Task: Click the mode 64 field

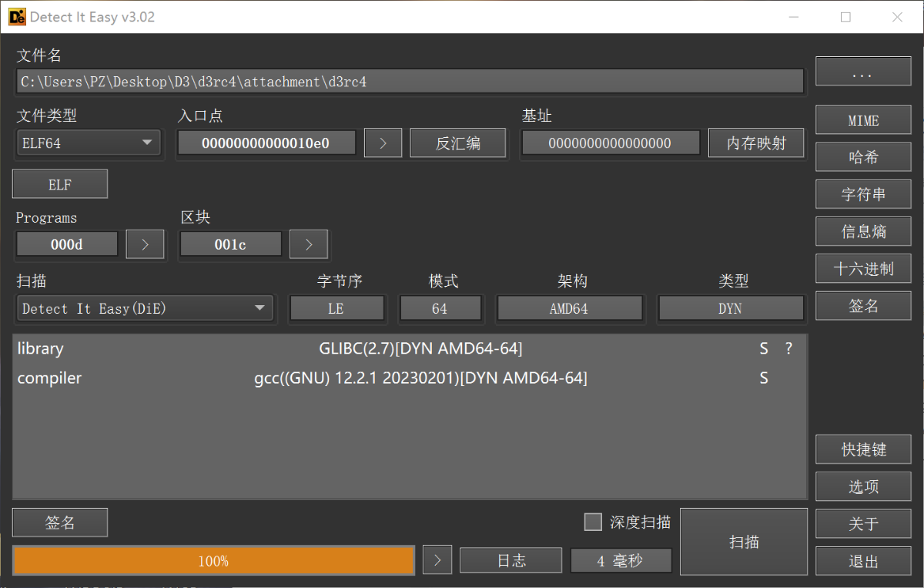Action: coord(440,308)
